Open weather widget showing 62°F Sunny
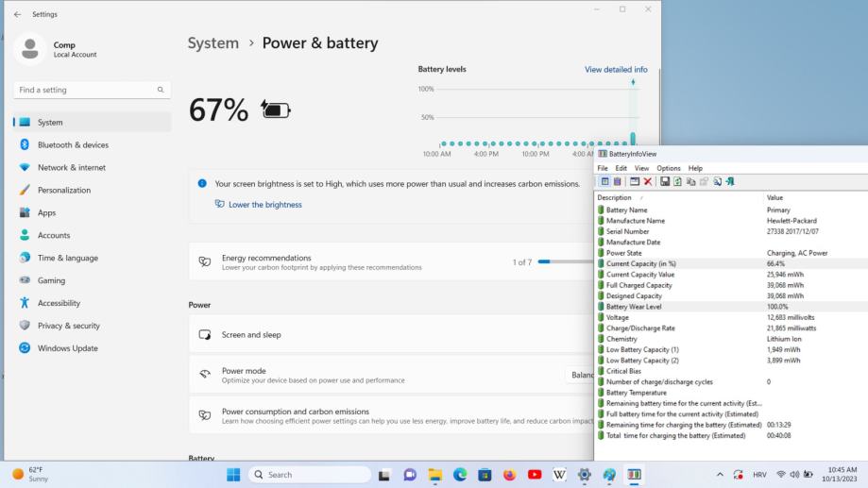Screen dimensions: 868x488 (31, 475)
